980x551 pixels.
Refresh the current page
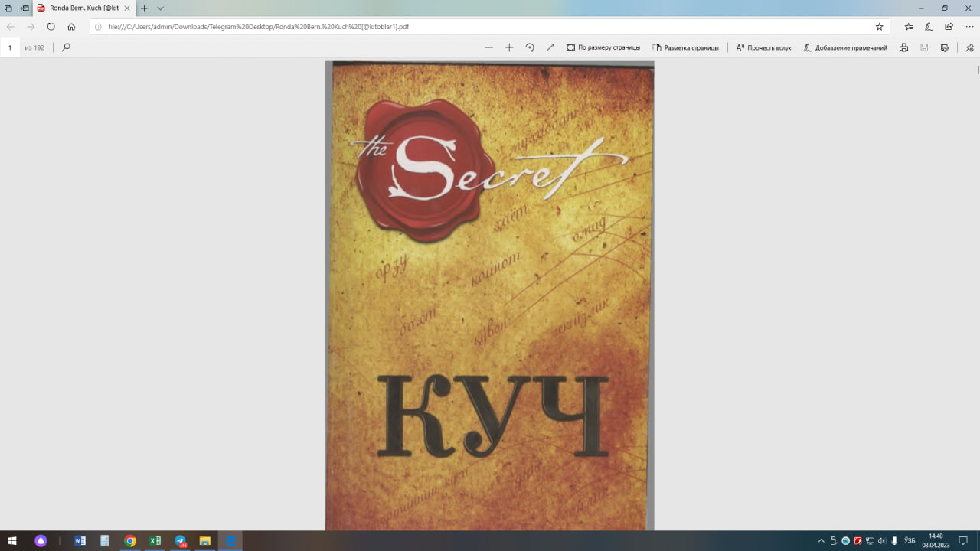coord(51,26)
